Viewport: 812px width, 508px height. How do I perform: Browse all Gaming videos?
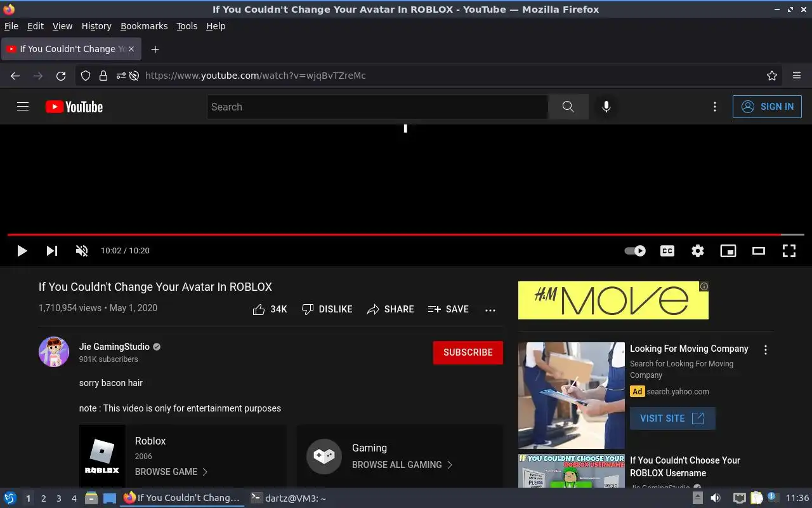pyautogui.click(x=402, y=465)
